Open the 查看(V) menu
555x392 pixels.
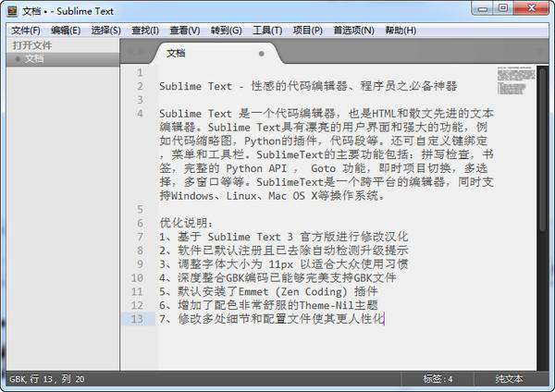pos(185,31)
